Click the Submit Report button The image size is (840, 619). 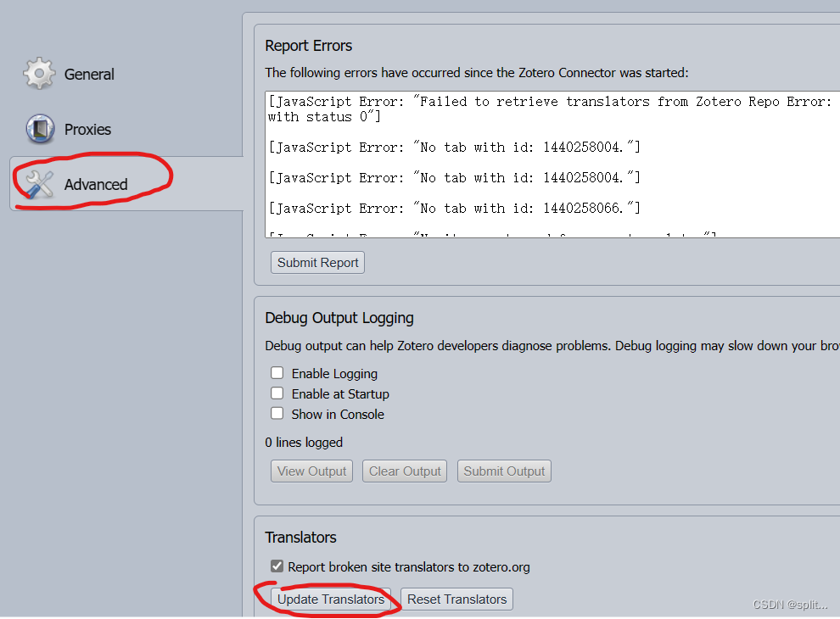[317, 262]
